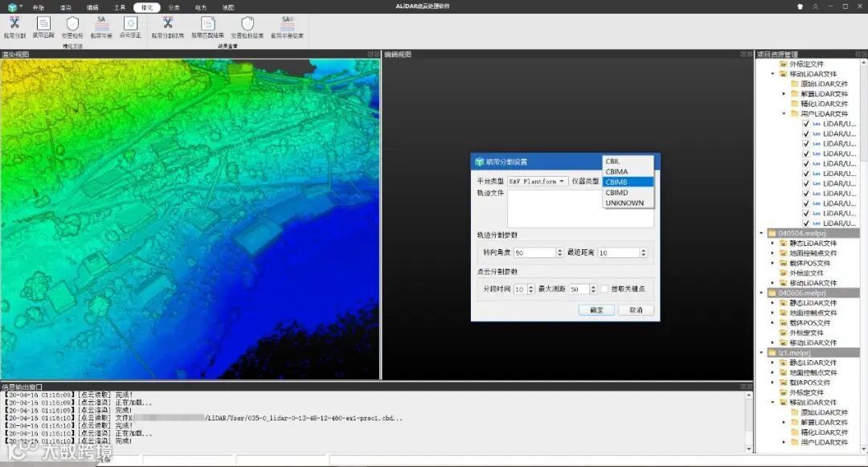Click the log line containing 035-0_lidar file path
868x467 pixels.
click(204, 418)
